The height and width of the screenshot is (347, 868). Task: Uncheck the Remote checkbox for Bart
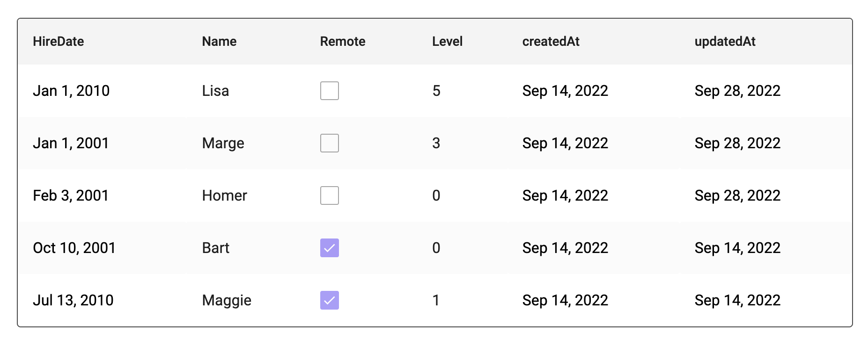pos(329,248)
